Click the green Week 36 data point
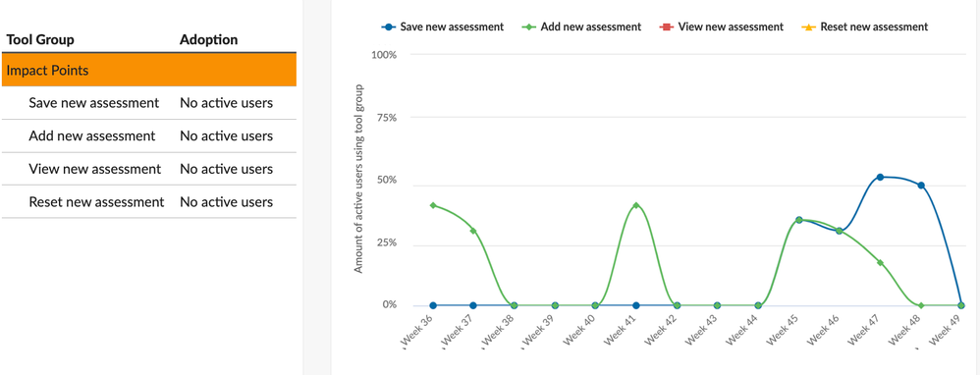980x375 pixels. click(433, 205)
